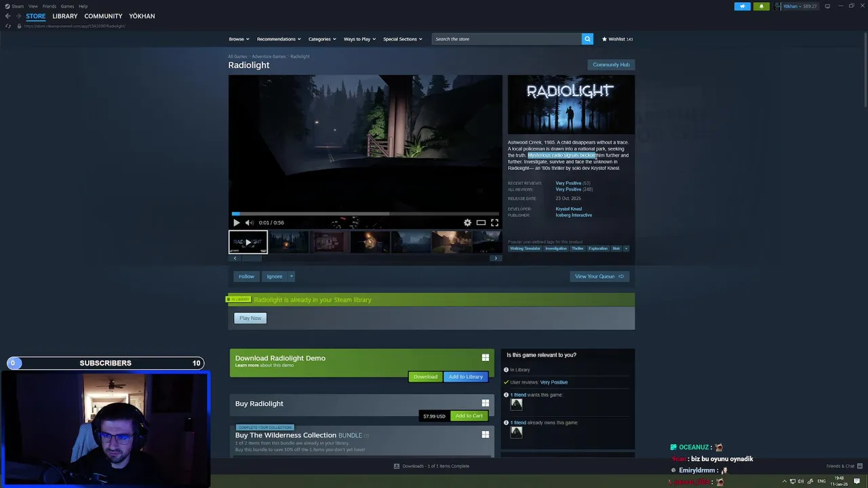
Task: Open the Adventure Games breadcrumb link
Action: 269,56
